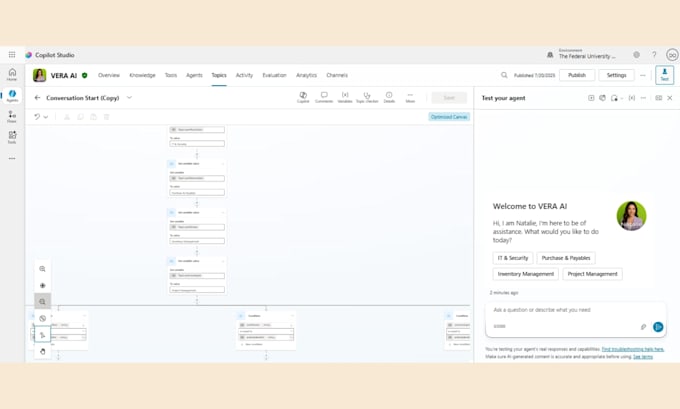The width and height of the screenshot is (680, 409).
Task: Open the Channels tab
Action: (337, 75)
